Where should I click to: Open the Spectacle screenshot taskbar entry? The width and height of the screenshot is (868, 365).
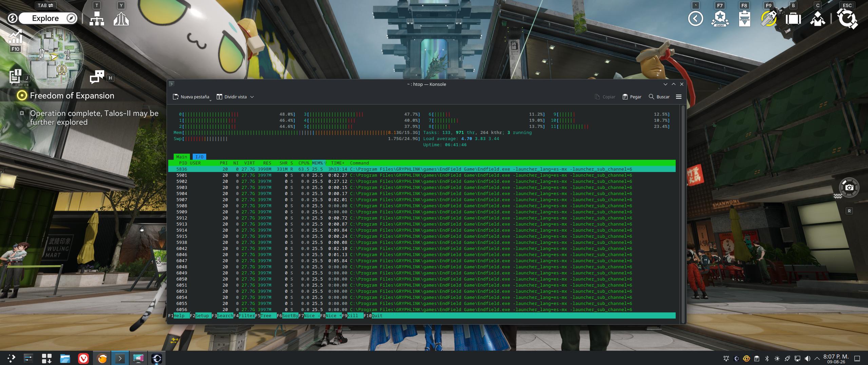(x=138, y=358)
